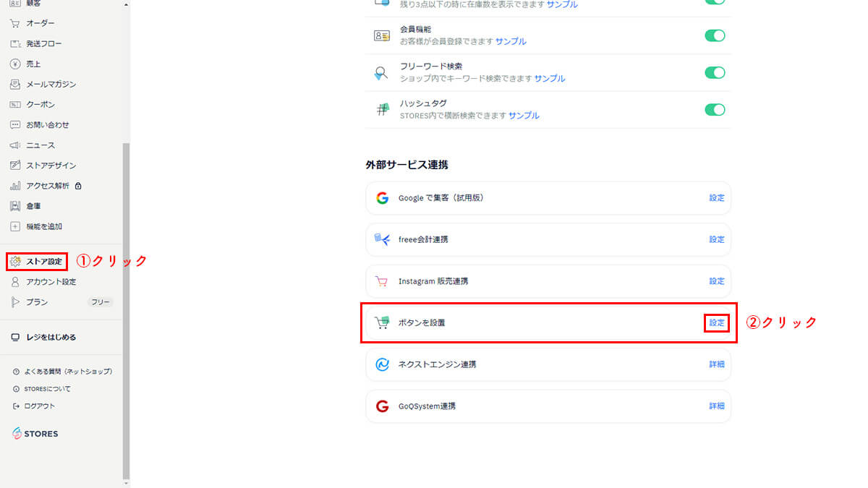Select ストア設定 in the sidebar
Screen dimensions: 868x488
point(44,261)
